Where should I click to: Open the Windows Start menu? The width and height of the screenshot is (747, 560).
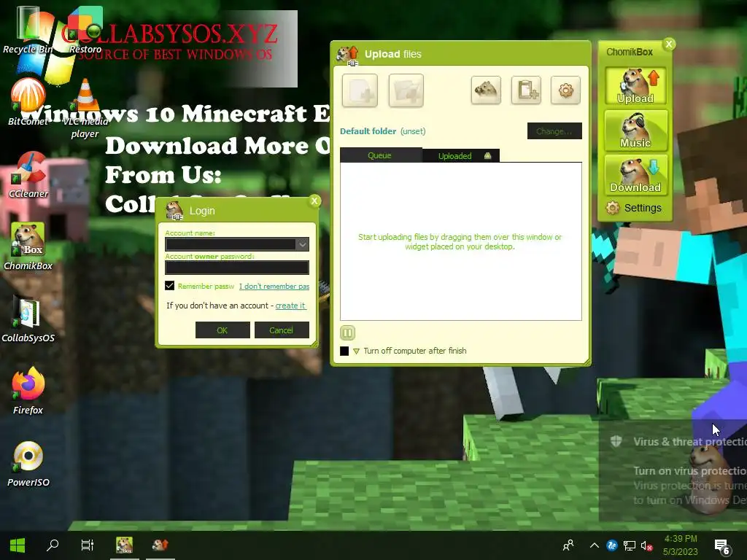click(18, 545)
